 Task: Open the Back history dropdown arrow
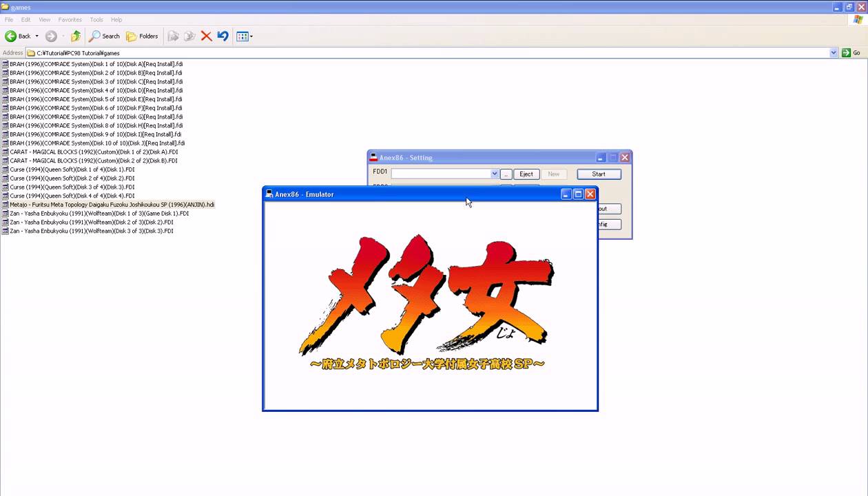click(37, 36)
